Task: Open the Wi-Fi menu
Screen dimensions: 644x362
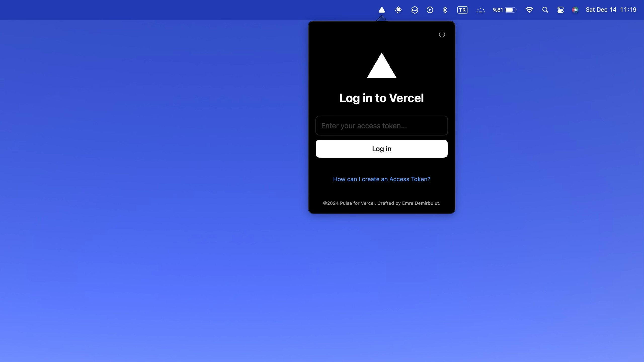Action: click(x=529, y=10)
